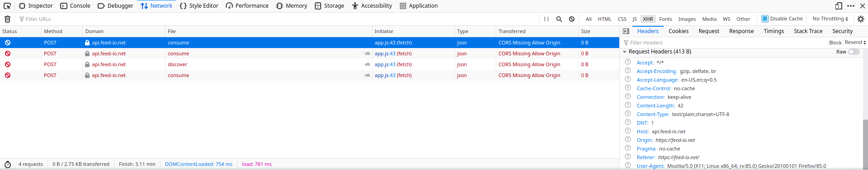Image resolution: width=868 pixels, height=170 pixels.
Task: Open the request blocking icon
Action: click(x=572, y=19)
